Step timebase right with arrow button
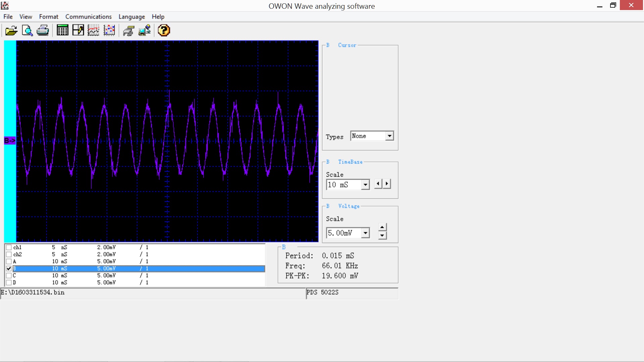The height and width of the screenshot is (362, 644). tap(387, 184)
